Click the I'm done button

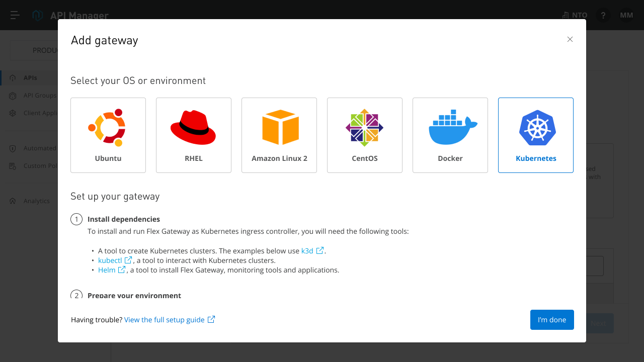(552, 320)
